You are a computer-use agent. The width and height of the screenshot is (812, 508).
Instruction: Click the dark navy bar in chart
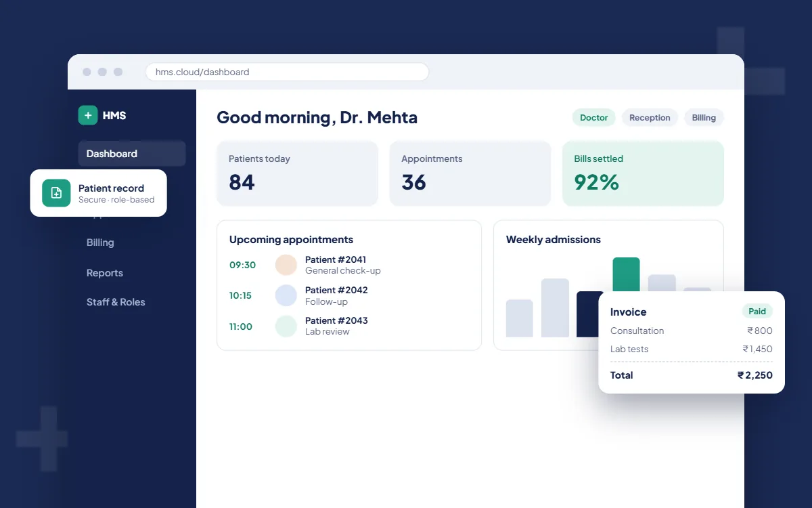pyautogui.click(x=588, y=314)
